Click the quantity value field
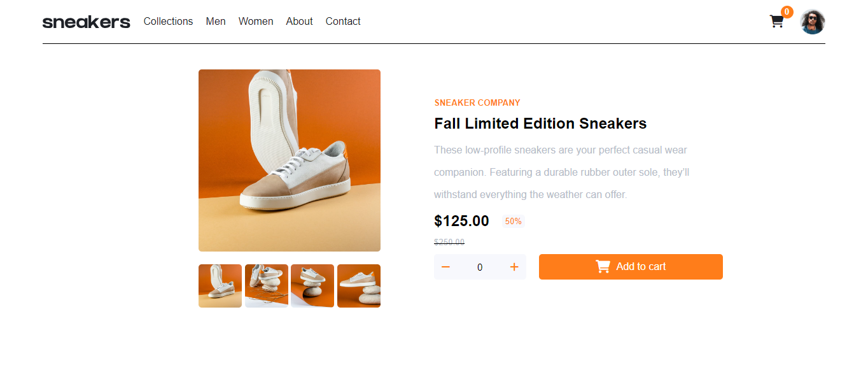The image size is (868, 377). [x=480, y=267]
